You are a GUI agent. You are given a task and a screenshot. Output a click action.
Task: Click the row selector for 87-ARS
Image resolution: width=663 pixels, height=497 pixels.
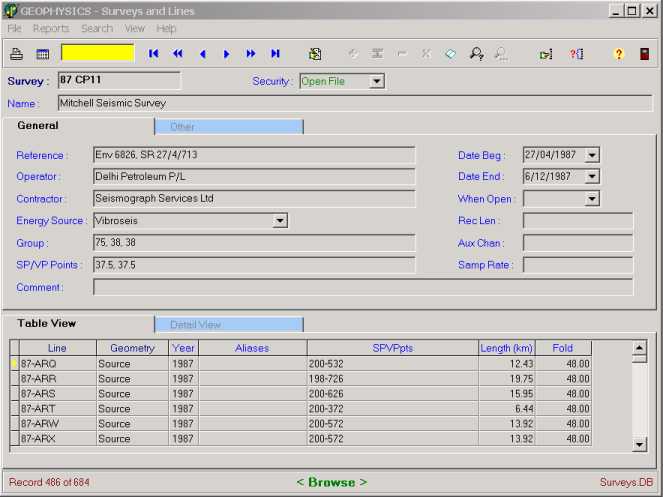click(x=14, y=394)
